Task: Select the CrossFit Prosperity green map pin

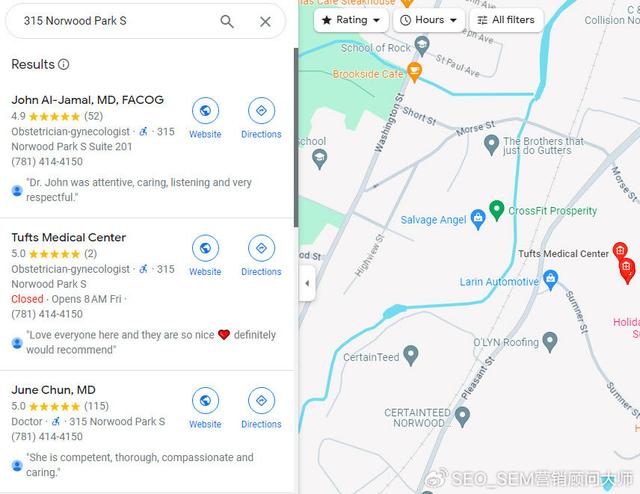Action: tap(496, 211)
